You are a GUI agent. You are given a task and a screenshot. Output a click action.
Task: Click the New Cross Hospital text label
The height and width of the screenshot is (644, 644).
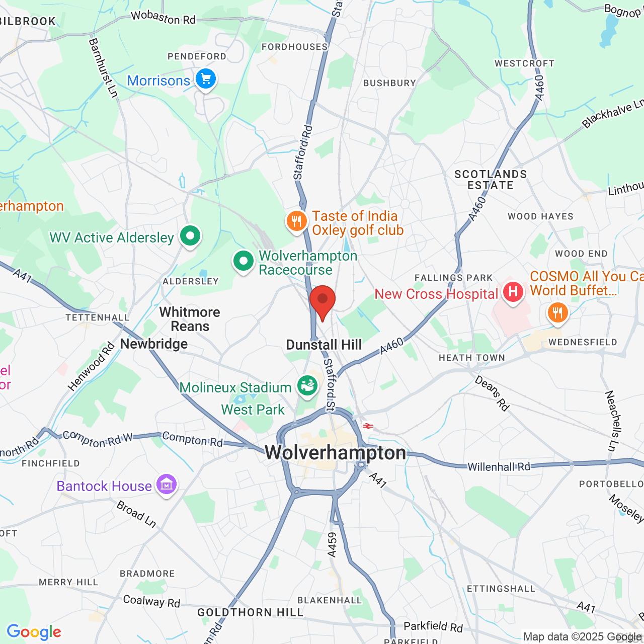tap(436, 294)
